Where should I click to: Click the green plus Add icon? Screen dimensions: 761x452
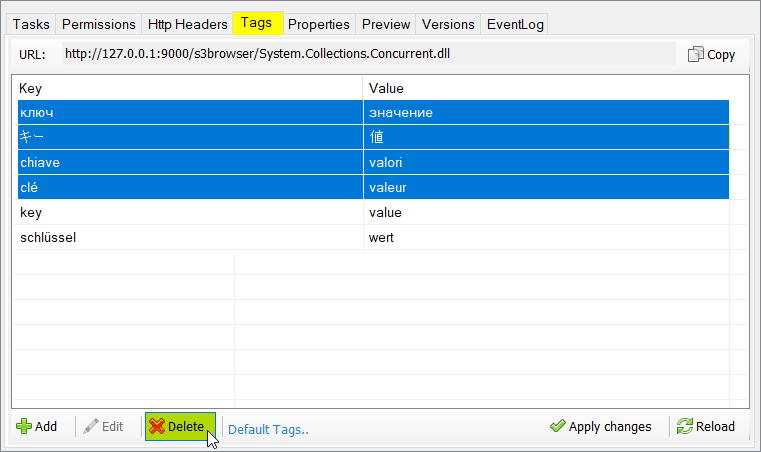[x=24, y=426]
